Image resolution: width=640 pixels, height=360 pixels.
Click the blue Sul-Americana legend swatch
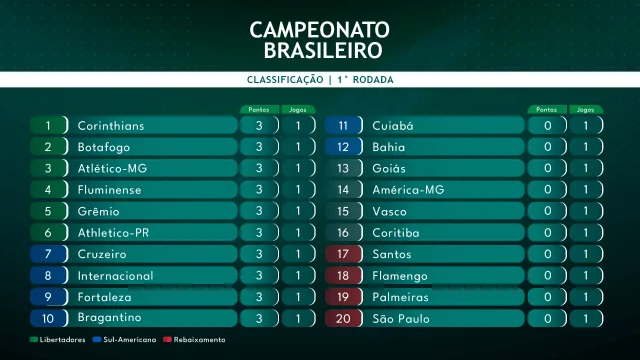click(x=97, y=340)
